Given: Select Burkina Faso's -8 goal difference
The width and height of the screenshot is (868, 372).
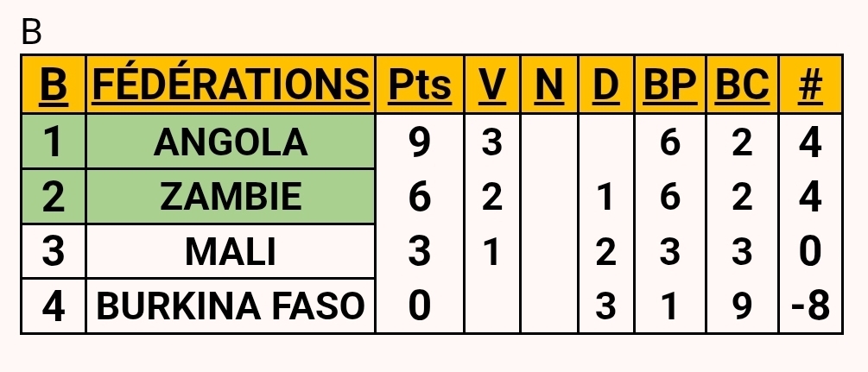Looking at the screenshot, I should click(809, 306).
